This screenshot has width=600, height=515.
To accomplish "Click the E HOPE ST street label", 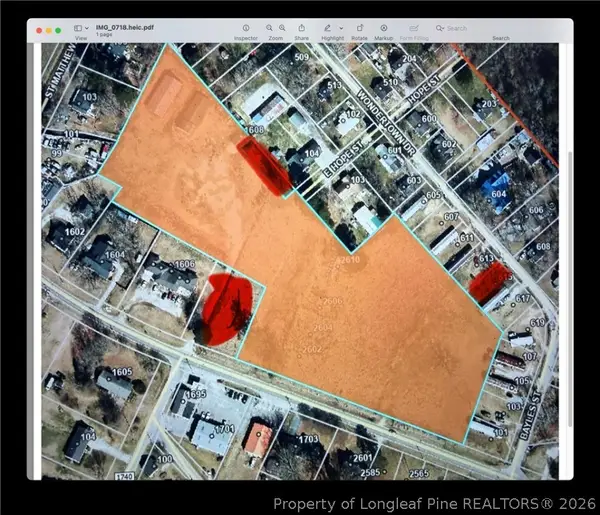I will point(342,159).
